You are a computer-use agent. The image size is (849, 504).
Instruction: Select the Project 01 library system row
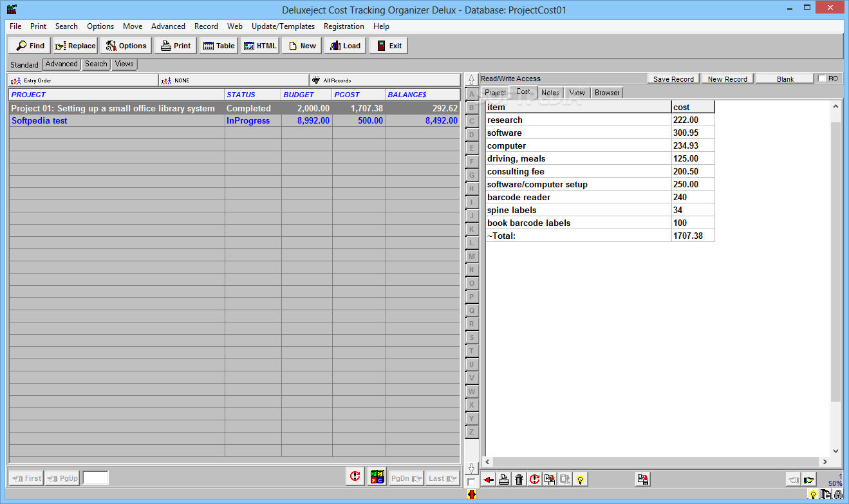(235, 109)
